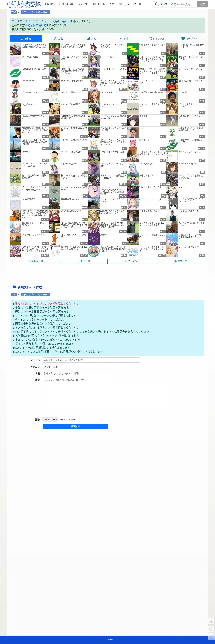Open the JRA logo thumbnail thread

(172, 132)
